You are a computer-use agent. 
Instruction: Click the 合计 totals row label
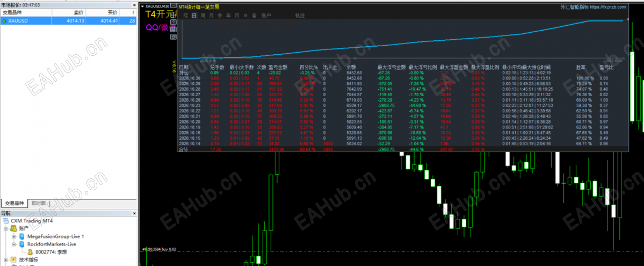pos(184,149)
